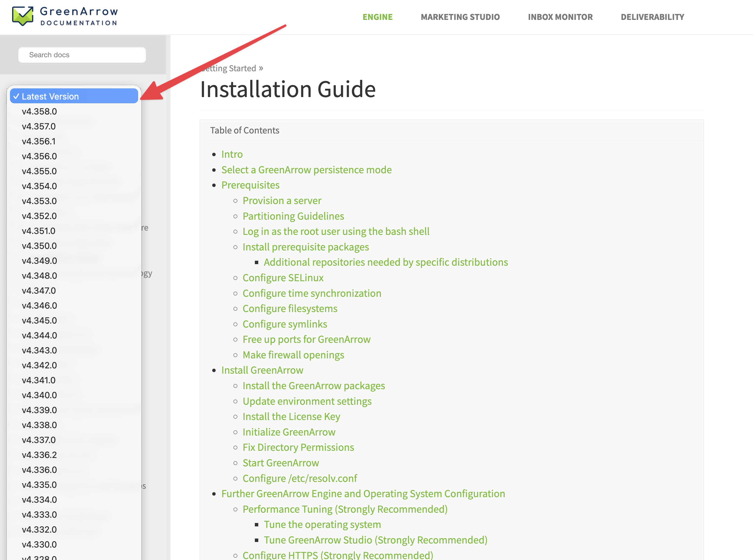Click the Getting Started breadcrumb
Screen dimensions: 753x560
(x=229, y=68)
